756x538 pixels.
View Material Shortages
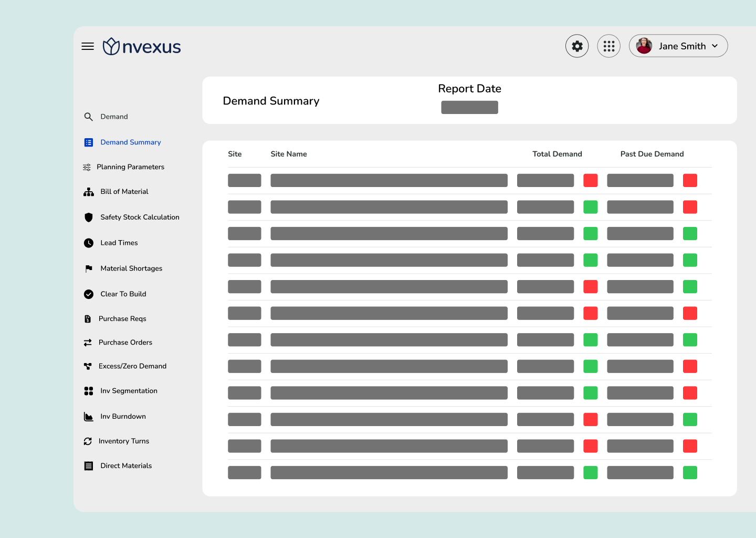tap(131, 268)
